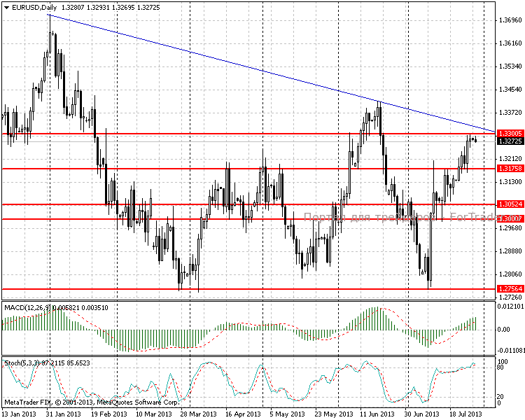Click 1.35340 on the price axis
Viewport: 525px width, 420px height.
[x=510, y=66]
